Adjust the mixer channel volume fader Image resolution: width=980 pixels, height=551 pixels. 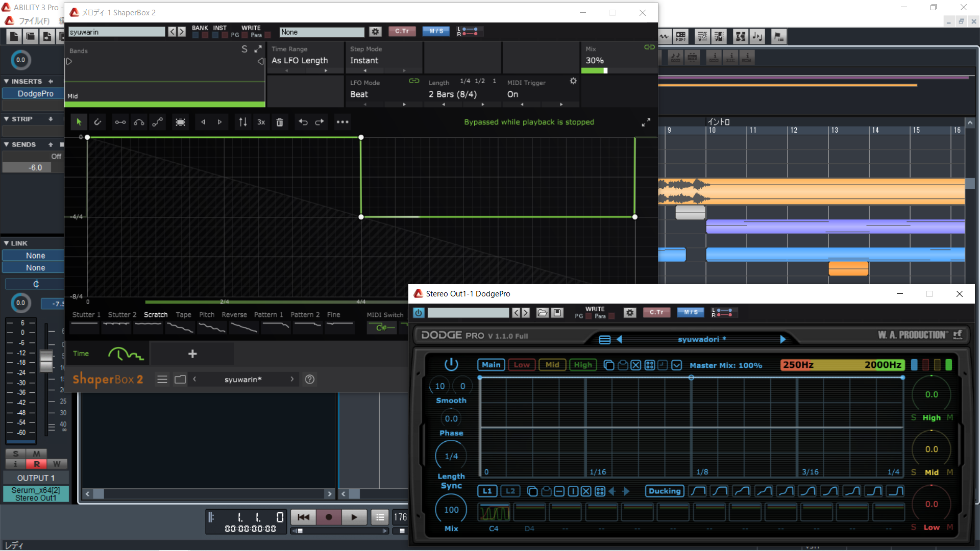click(x=46, y=361)
